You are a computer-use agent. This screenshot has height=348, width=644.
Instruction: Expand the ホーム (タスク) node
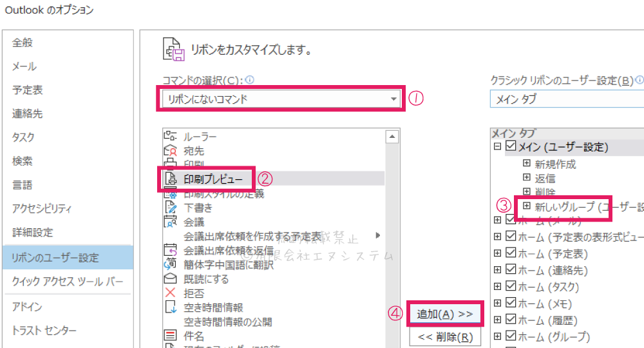point(497,286)
